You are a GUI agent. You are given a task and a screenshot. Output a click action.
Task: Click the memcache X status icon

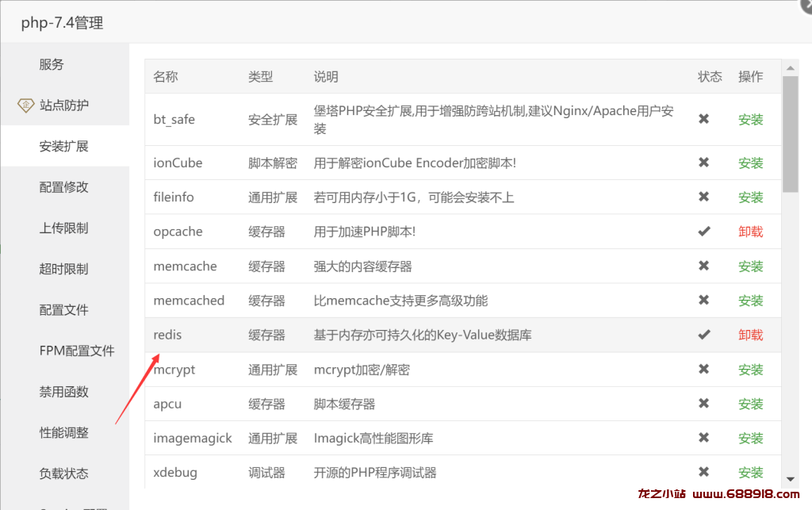704,266
